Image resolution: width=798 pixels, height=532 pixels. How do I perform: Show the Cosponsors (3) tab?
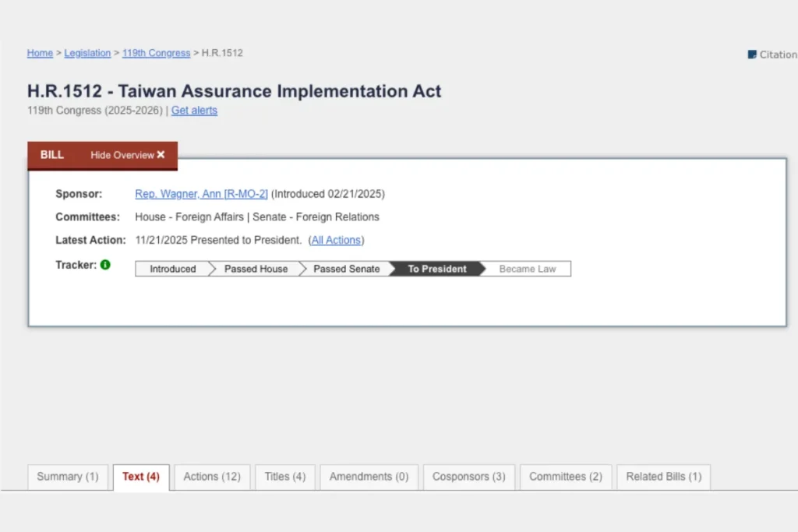pyautogui.click(x=468, y=477)
